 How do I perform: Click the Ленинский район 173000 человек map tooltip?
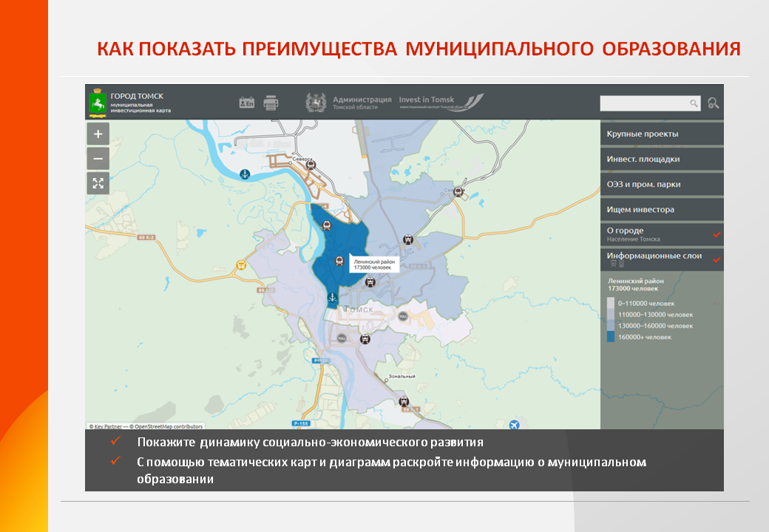(374, 264)
